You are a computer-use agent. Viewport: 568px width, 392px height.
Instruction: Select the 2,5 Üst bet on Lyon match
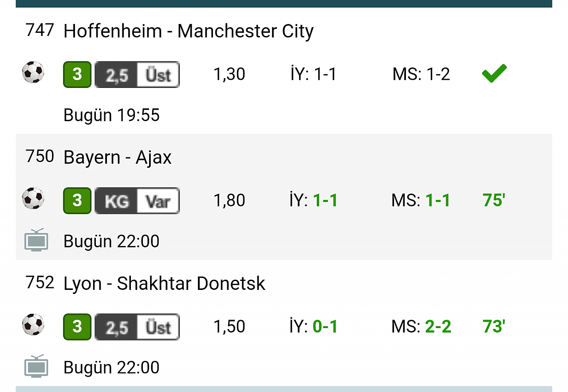tap(137, 327)
